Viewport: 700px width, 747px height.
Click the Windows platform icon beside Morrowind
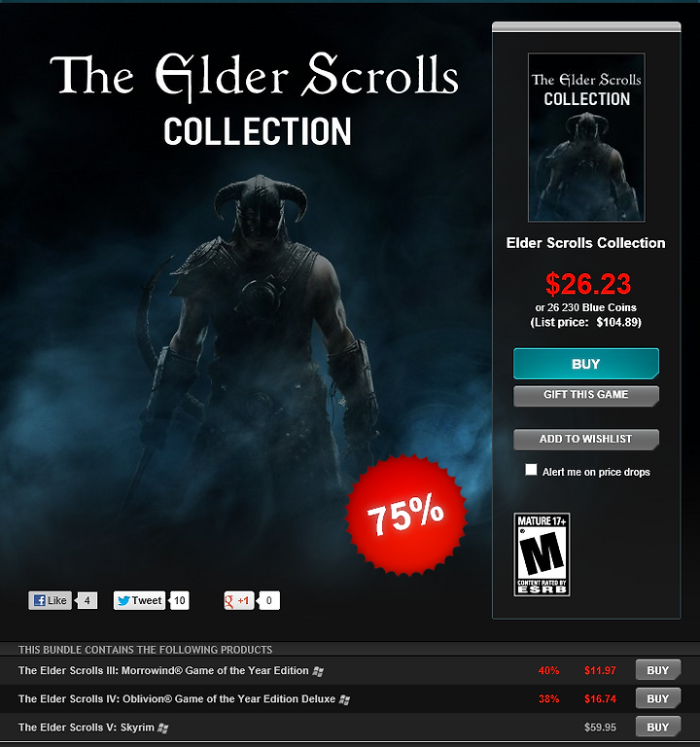pyautogui.click(x=318, y=671)
